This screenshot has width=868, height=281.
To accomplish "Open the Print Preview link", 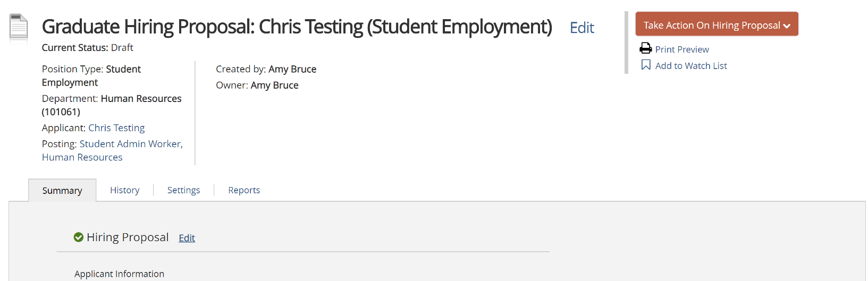I will click(682, 49).
